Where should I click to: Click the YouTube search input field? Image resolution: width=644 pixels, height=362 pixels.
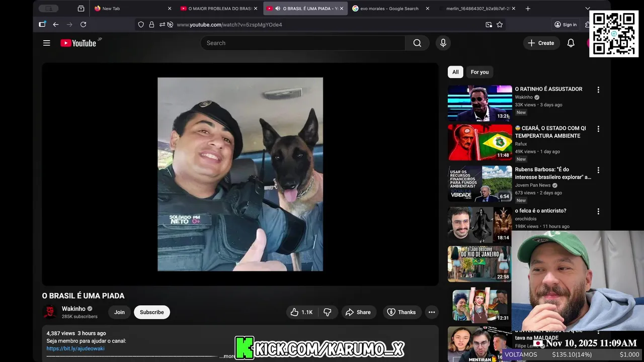click(x=303, y=43)
